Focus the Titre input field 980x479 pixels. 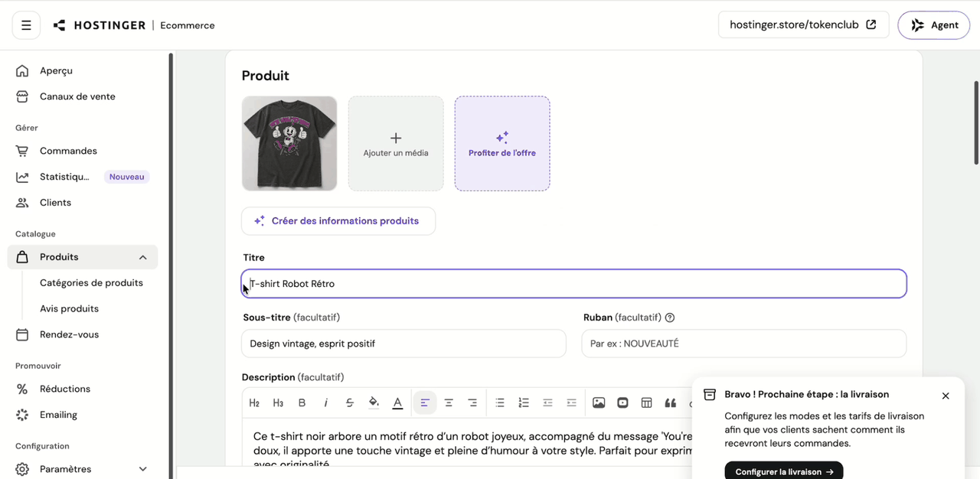574,284
